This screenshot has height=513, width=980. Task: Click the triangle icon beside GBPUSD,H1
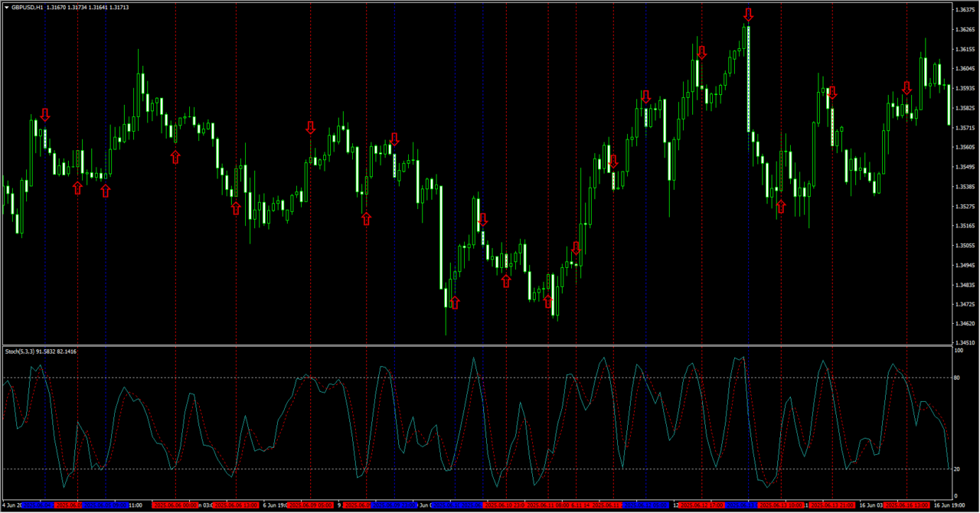pos(6,7)
